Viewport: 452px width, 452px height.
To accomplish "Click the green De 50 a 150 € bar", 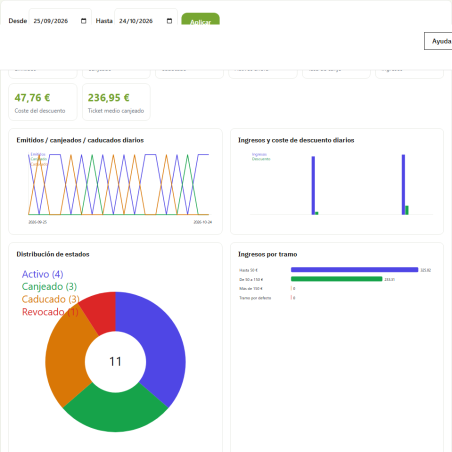I will (337, 279).
